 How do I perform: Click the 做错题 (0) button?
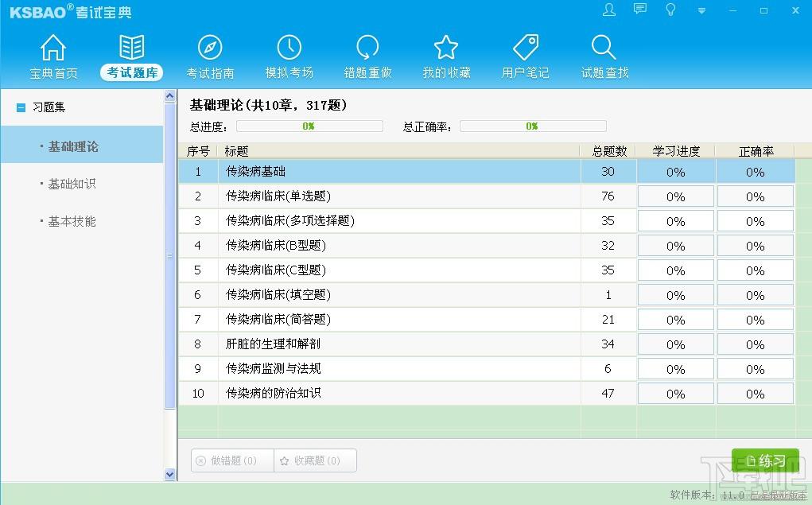coord(232,460)
